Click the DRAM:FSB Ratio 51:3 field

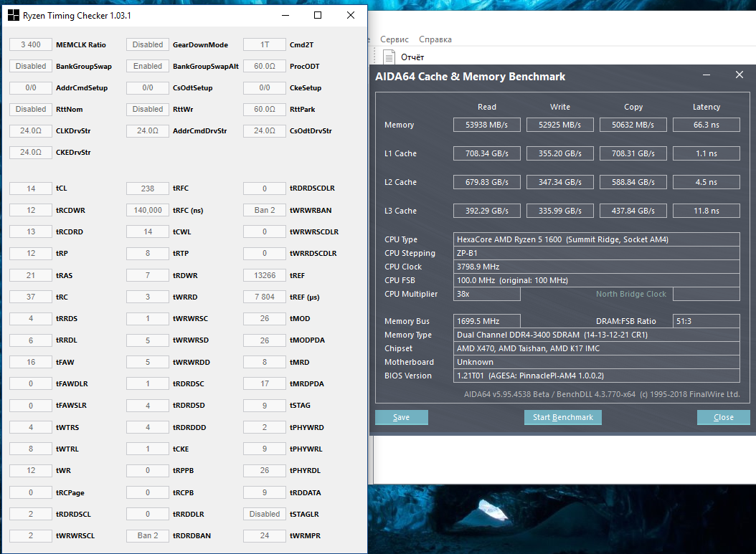click(x=707, y=321)
